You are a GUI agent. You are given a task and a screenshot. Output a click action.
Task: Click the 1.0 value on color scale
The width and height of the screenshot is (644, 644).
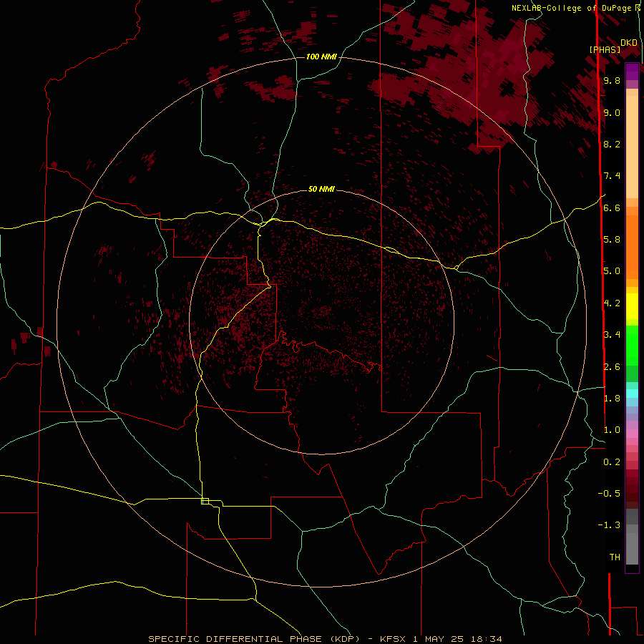point(612,430)
